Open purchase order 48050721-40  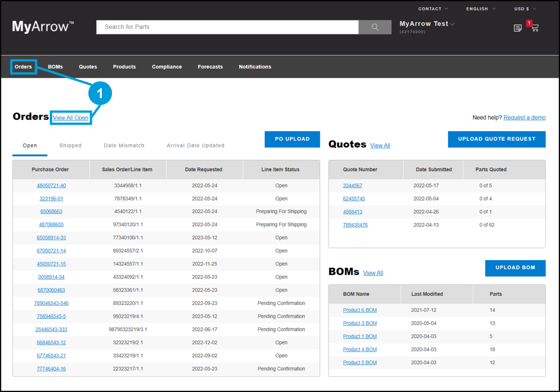[x=51, y=185]
